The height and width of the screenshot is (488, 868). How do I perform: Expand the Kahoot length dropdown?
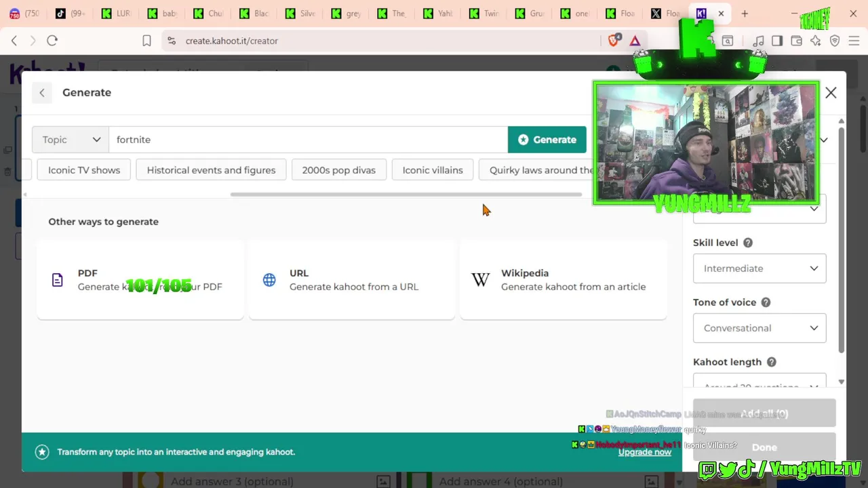click(759, 382)
